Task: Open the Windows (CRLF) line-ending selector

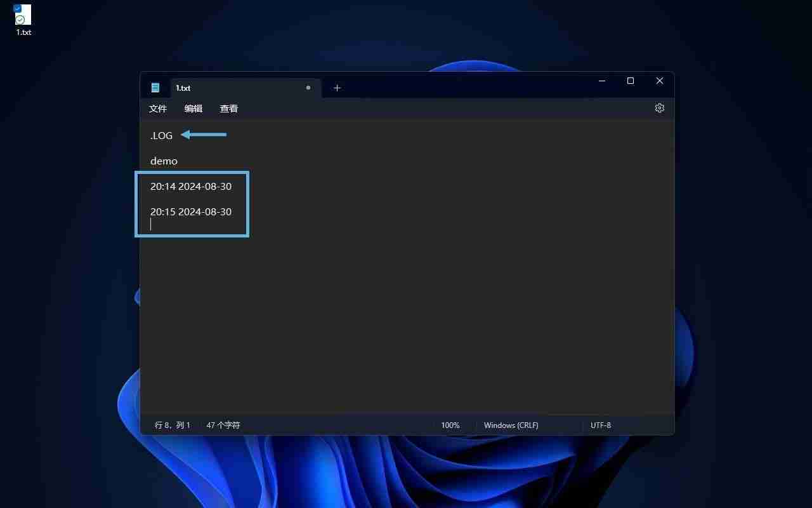Action: point(511,425)
